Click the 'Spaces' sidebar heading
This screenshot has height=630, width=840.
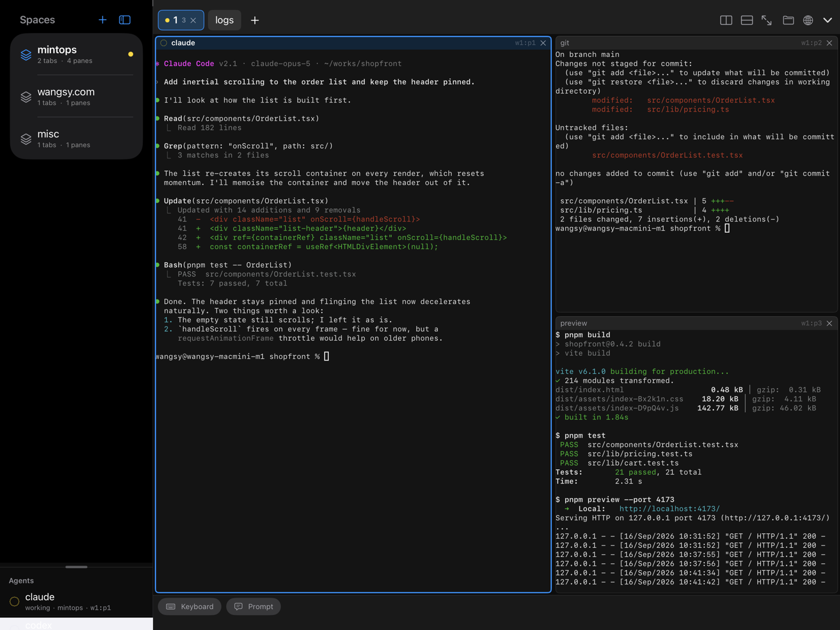click(37, 20)
